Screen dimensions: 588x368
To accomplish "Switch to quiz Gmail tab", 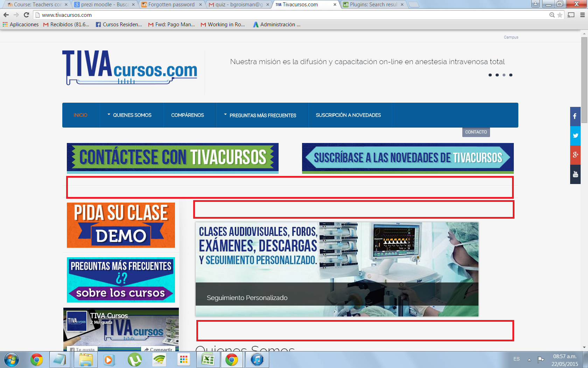I will 238,5.
